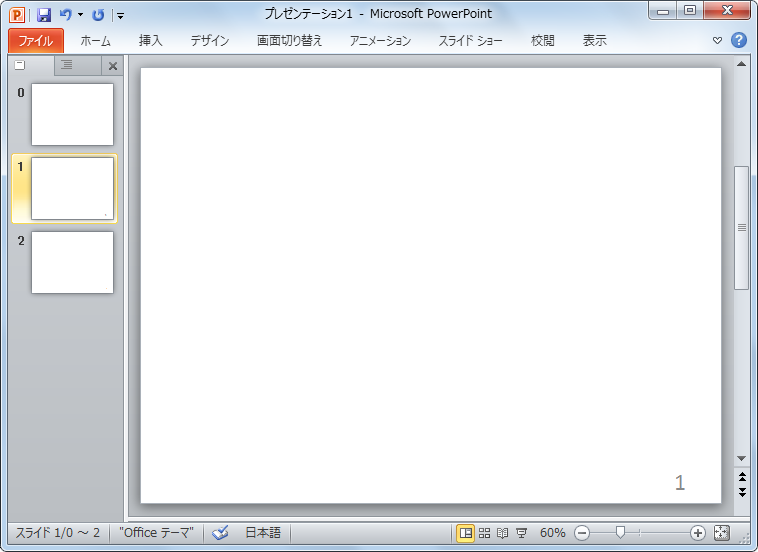Fit slide to current window

[721, 533]
